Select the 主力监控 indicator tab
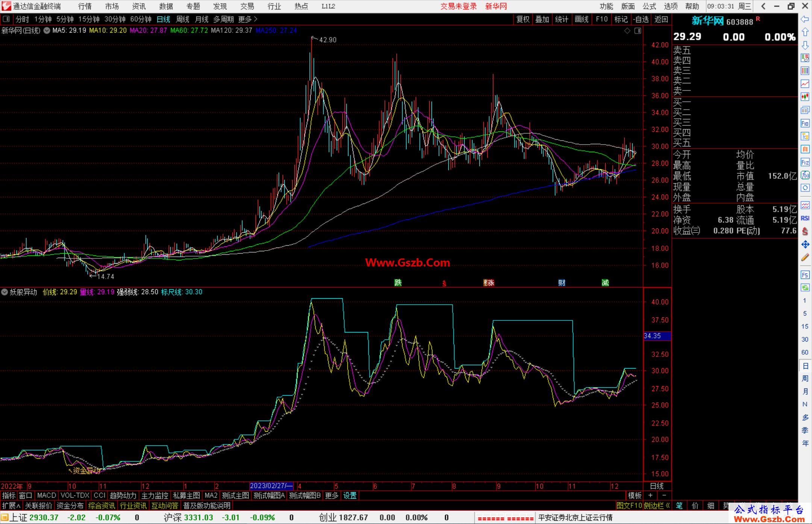 [155, 495]
